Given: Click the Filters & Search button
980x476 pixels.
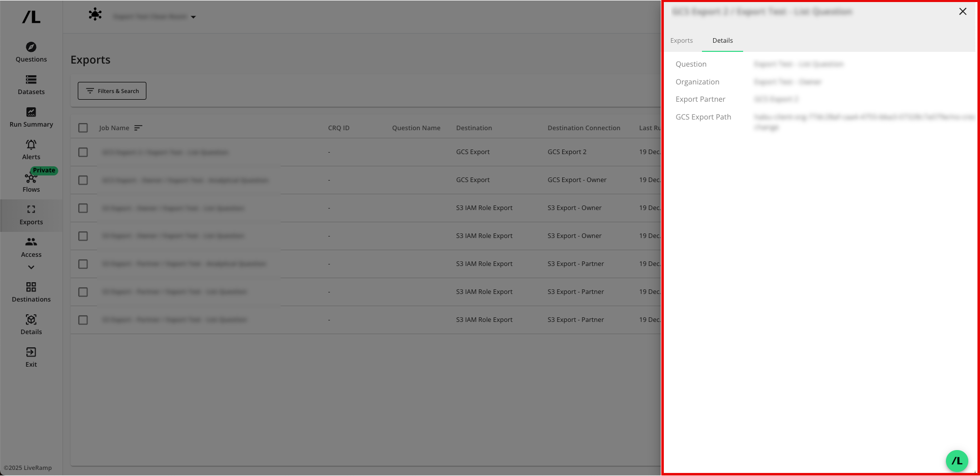Looking at the screenshot, I should click(x=112, y=91).
